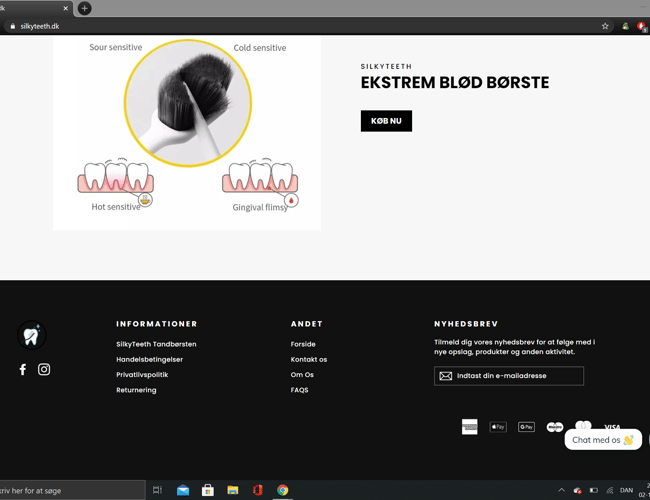Image resolution: width=650 pixels, height=500 pixels.
Task: Go to Forside from the footer
Action: coord(303,344)
